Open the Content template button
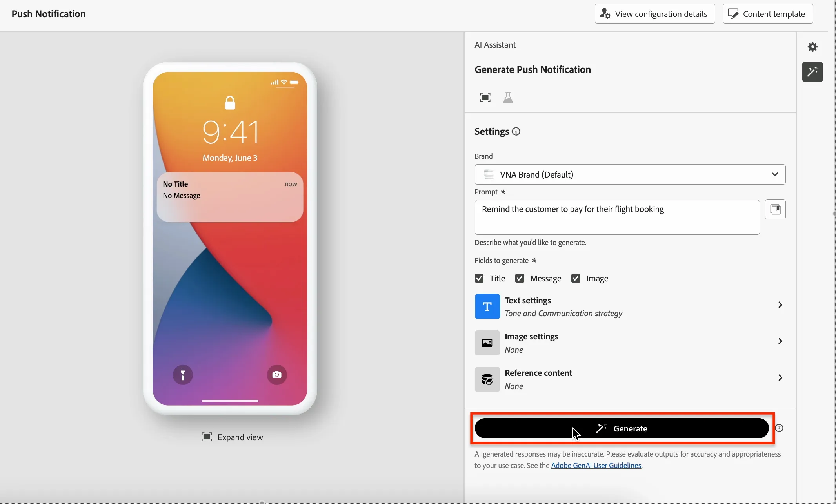 [x=767, y=14]
